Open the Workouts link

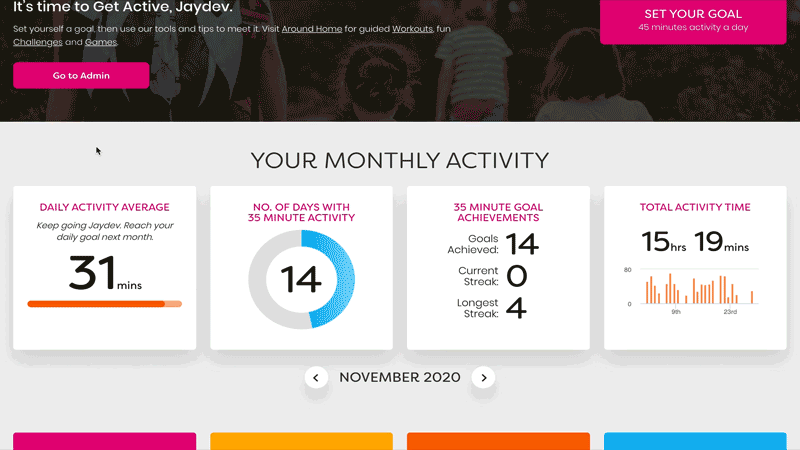[x=412, y=29]
